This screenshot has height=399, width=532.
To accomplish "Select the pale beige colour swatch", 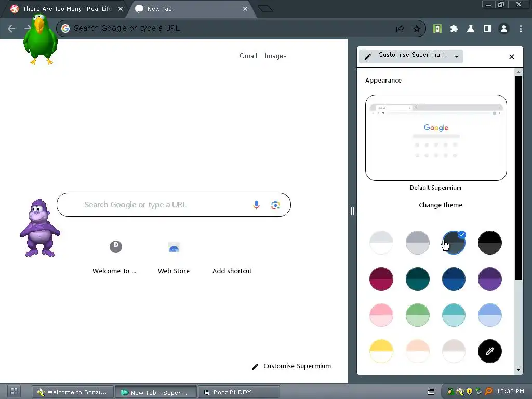I will click(x=454, y=351).
